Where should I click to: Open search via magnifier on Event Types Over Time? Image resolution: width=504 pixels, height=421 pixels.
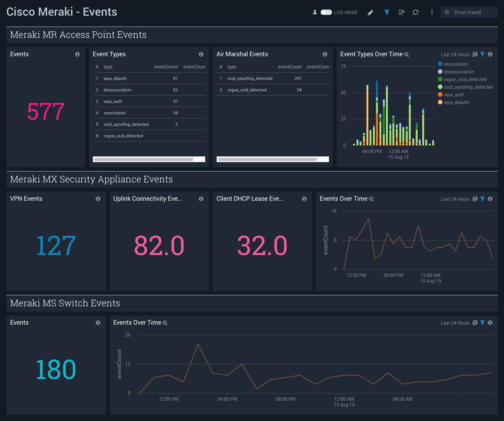click(x=407, y=54)
